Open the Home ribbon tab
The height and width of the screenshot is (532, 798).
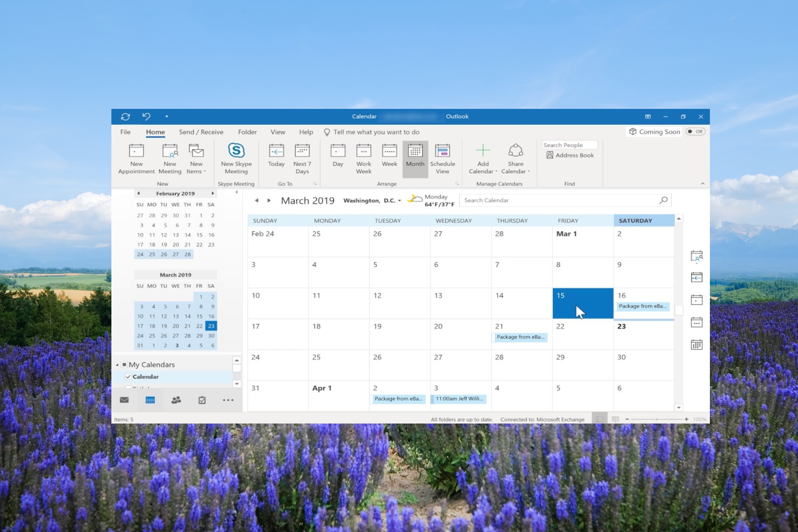155,132
